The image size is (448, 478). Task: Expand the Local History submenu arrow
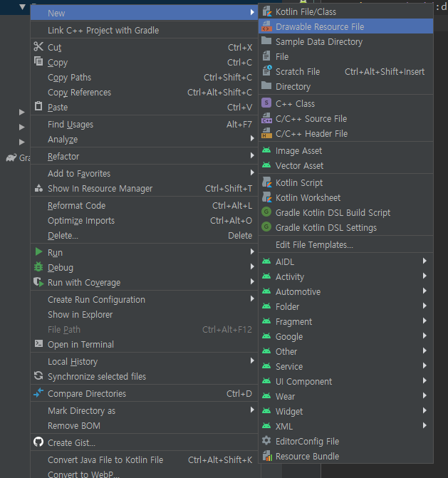tap(252, 360)
